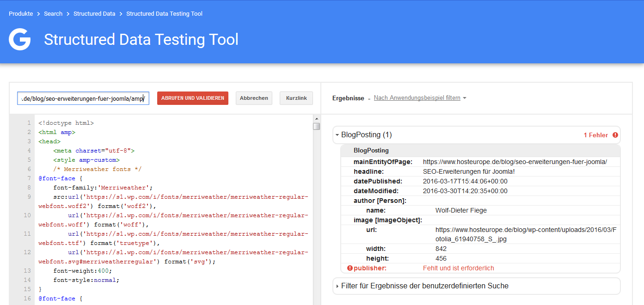Click line number 7 in the code gutter
Screen dimensions: 644x305
click(29, 178)
